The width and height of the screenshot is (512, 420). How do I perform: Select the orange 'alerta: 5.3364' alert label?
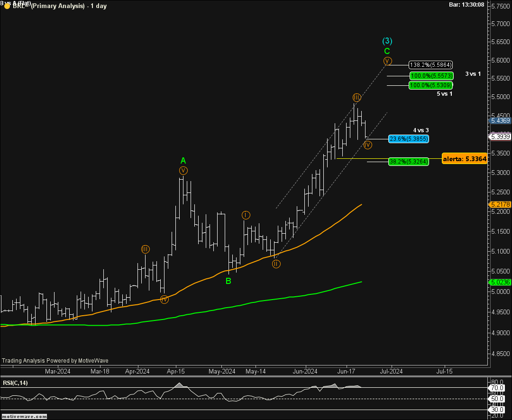coord(464,159)
